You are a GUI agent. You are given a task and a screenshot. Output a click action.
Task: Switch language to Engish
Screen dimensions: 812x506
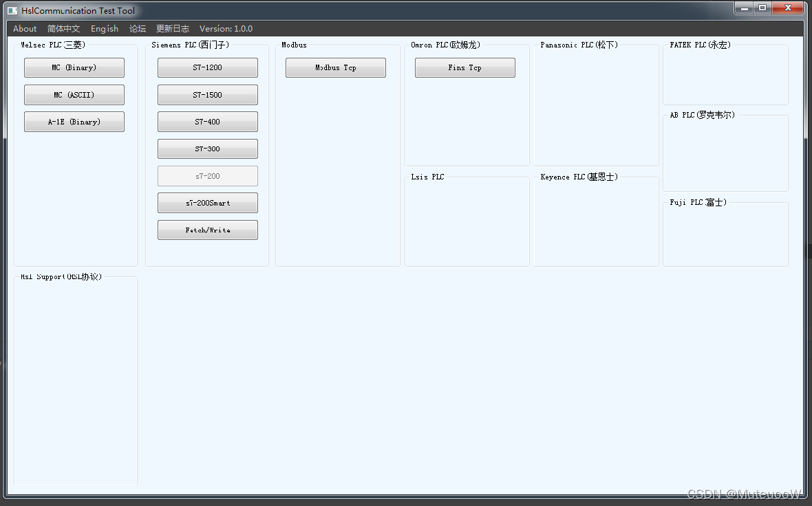pos(104,29)
